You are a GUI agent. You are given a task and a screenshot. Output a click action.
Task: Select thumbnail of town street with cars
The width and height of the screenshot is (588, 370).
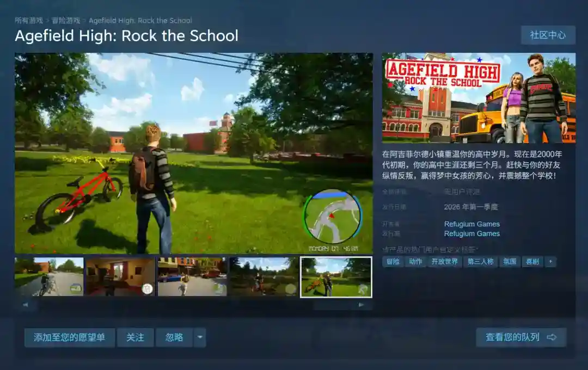[x=192, y=276]
